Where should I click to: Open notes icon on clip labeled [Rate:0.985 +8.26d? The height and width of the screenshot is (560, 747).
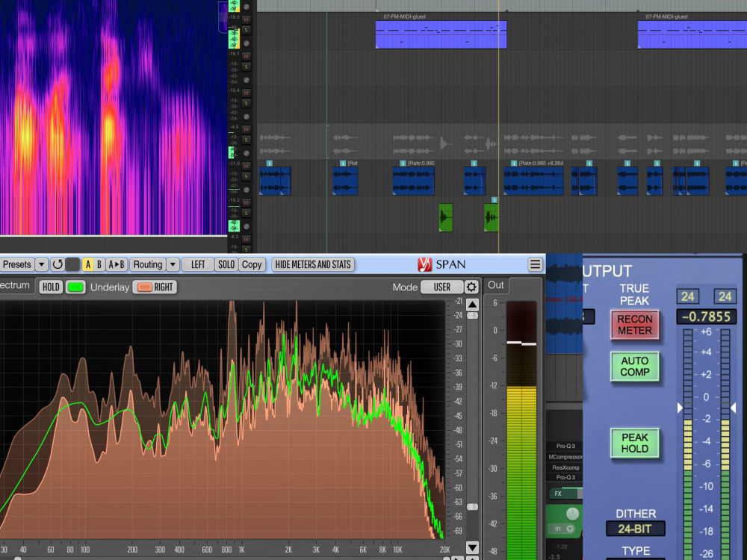pos(514,164)
